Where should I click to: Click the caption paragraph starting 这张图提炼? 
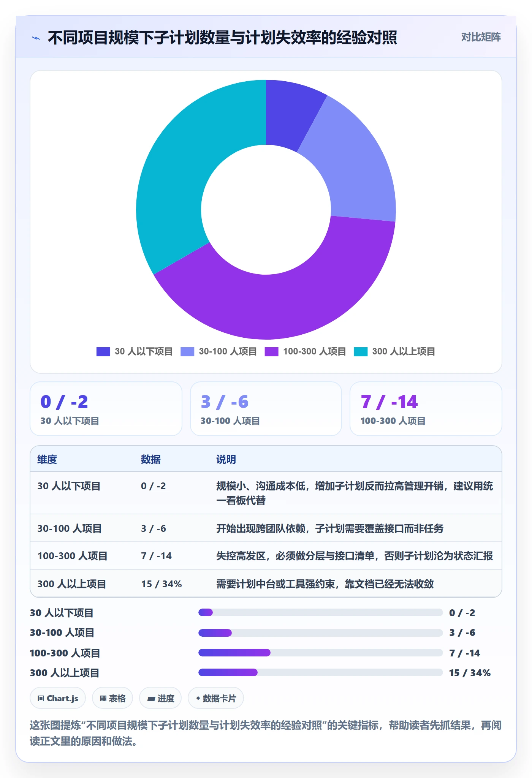tap(266, 733)
